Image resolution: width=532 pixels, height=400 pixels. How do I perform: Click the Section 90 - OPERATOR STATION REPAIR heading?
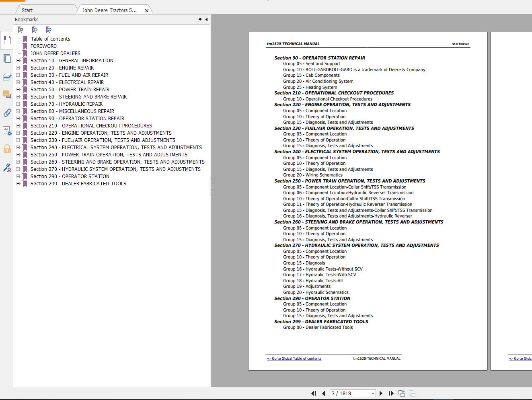[x=320, y=58]
